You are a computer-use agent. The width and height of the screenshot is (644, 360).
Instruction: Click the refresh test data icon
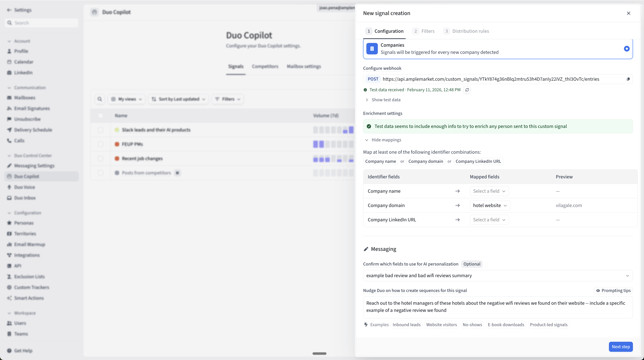click(467, 90)
